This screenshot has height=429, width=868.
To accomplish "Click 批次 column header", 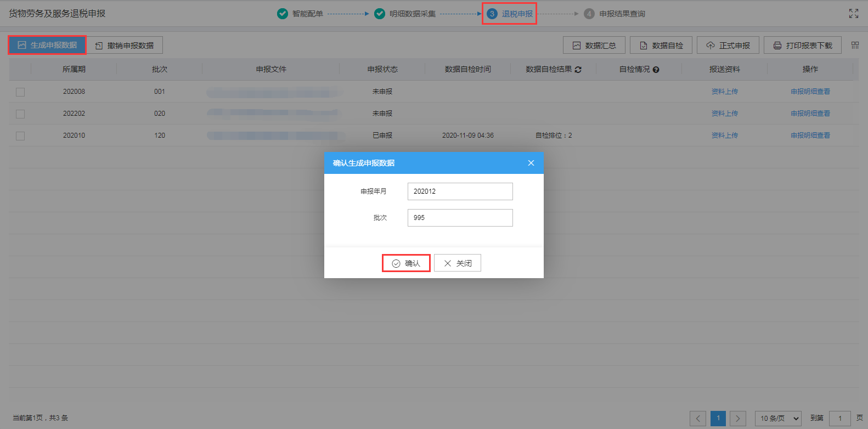I will pos(160,69).
